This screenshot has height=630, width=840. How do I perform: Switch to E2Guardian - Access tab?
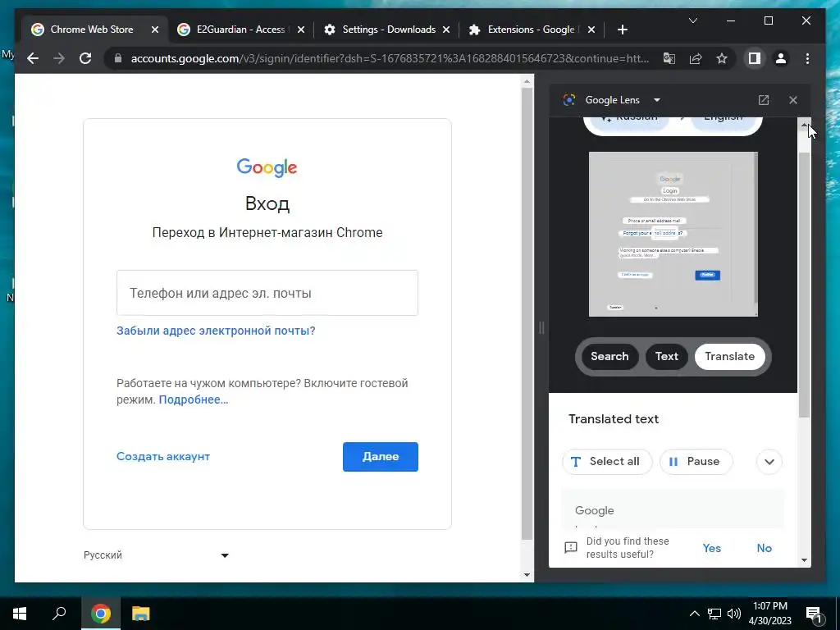tap(241, 30)
